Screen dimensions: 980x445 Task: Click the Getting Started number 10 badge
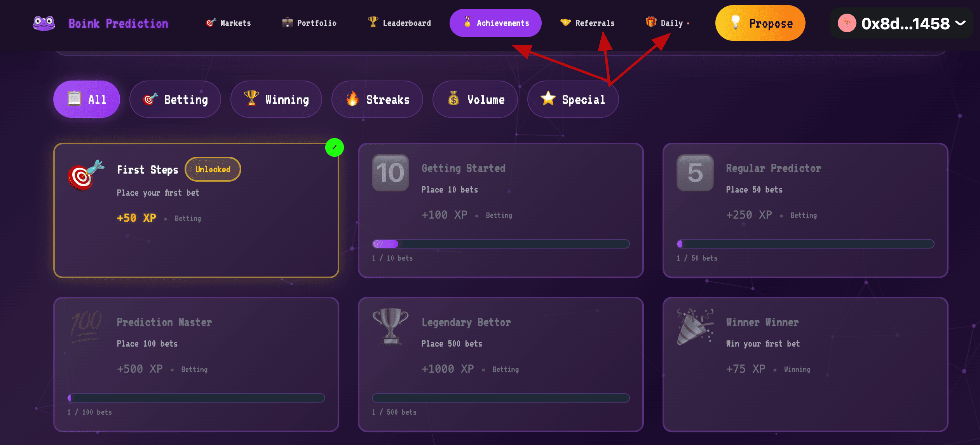(390, 173)
